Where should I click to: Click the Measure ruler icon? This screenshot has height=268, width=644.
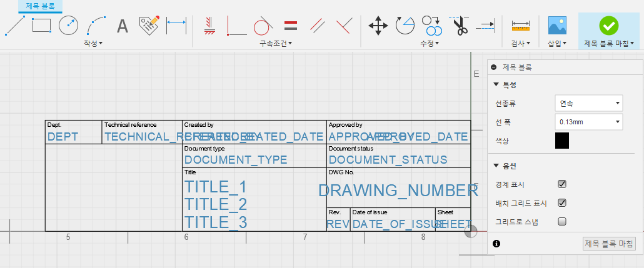pos(521,26)
